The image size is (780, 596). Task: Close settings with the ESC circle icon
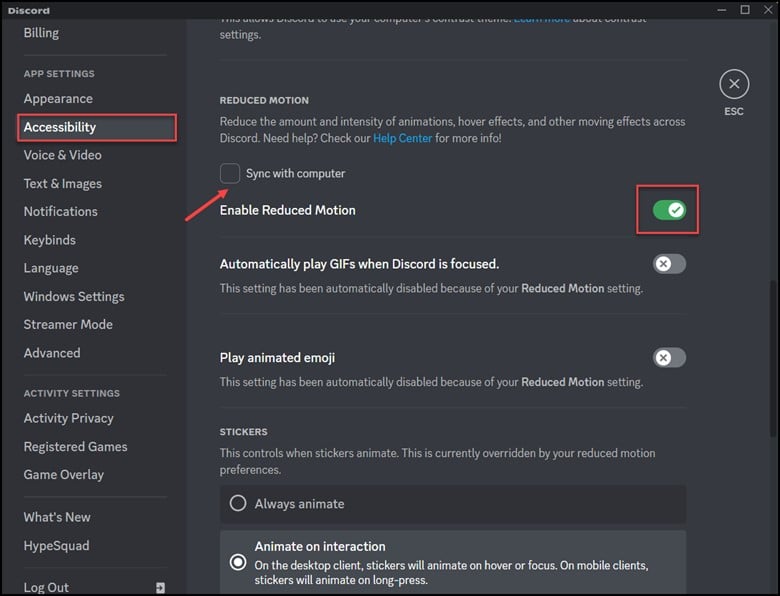733,84
